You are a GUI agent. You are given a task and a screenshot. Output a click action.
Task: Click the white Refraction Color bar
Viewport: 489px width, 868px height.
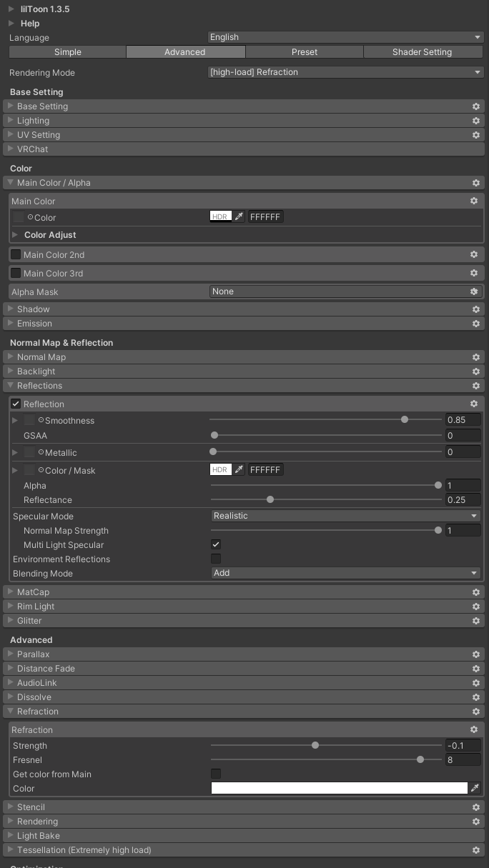(340, 788)
